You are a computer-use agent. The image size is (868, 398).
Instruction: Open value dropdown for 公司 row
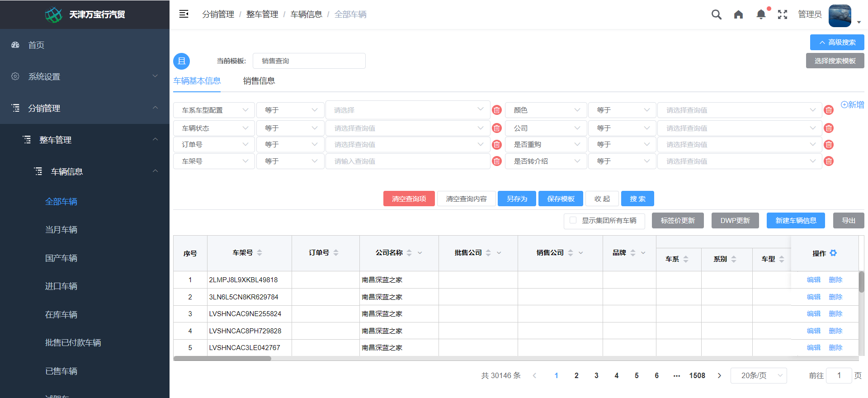pos(740,128)
